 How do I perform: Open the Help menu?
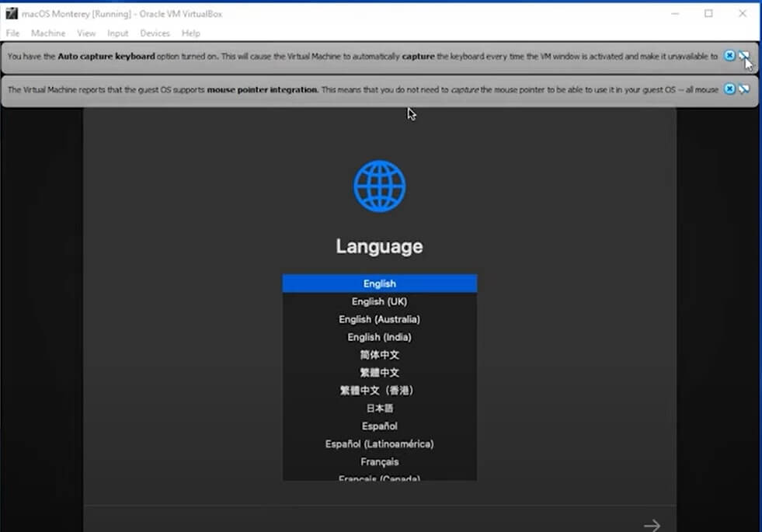pyautogui.click(x=191, y=33)
